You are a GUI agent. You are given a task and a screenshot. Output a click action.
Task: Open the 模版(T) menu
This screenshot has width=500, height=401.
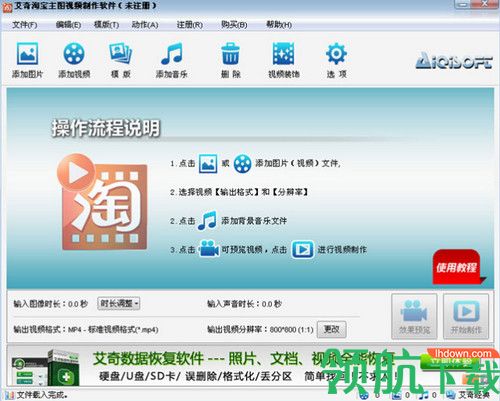tap(106, 25)
